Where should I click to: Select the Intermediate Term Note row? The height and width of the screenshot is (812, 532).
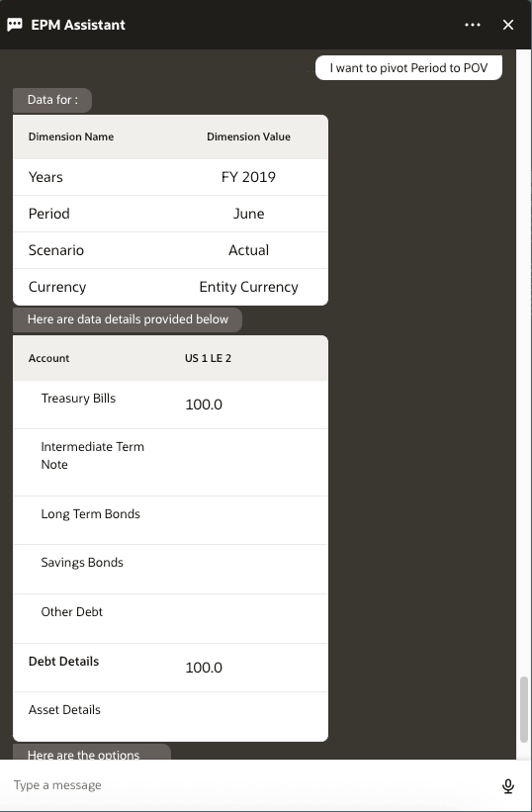point(170,463)
